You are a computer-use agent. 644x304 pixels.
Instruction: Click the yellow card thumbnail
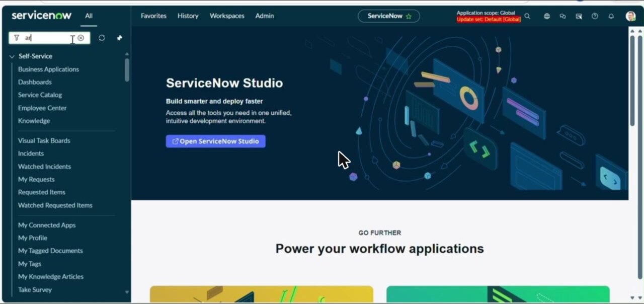[262, 294]
